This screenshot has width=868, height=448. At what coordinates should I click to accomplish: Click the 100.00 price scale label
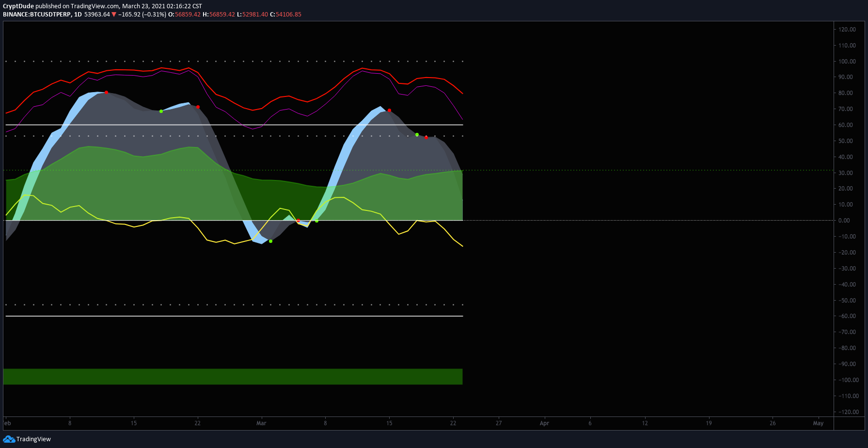(x=847, y=62)
